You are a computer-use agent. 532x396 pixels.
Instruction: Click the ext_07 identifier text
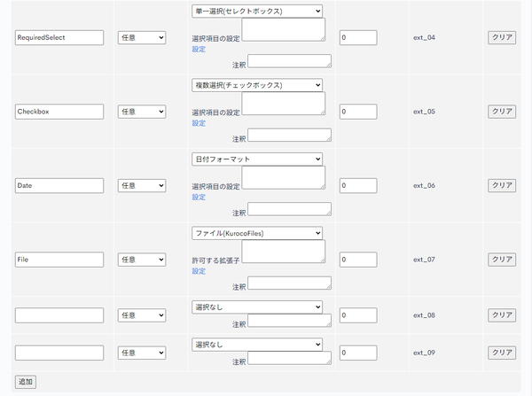click(x=424, y=260)
